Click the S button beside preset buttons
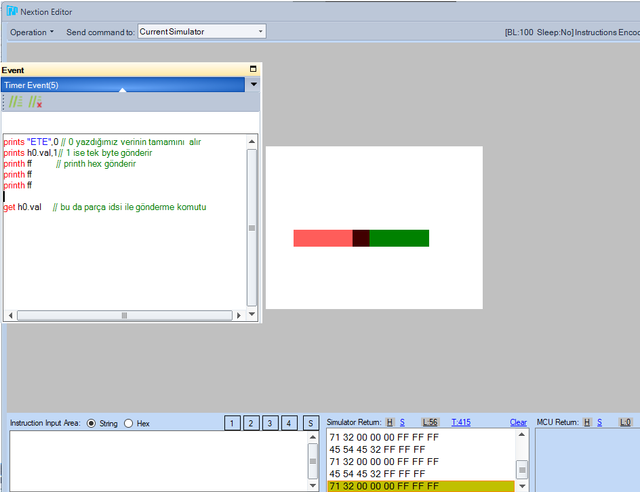Image resolution: width=640 pixels, height=492 pixels. [x=311, y=423]
